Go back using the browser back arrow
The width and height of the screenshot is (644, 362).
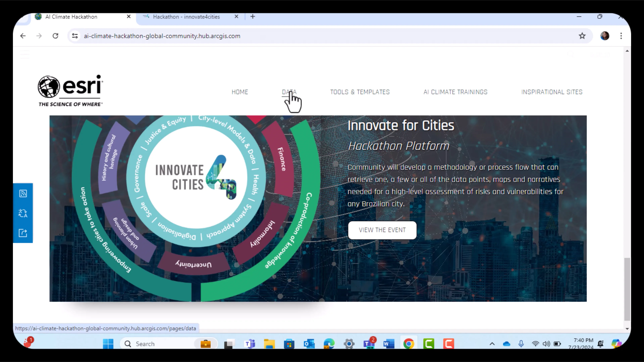[23, 36]
